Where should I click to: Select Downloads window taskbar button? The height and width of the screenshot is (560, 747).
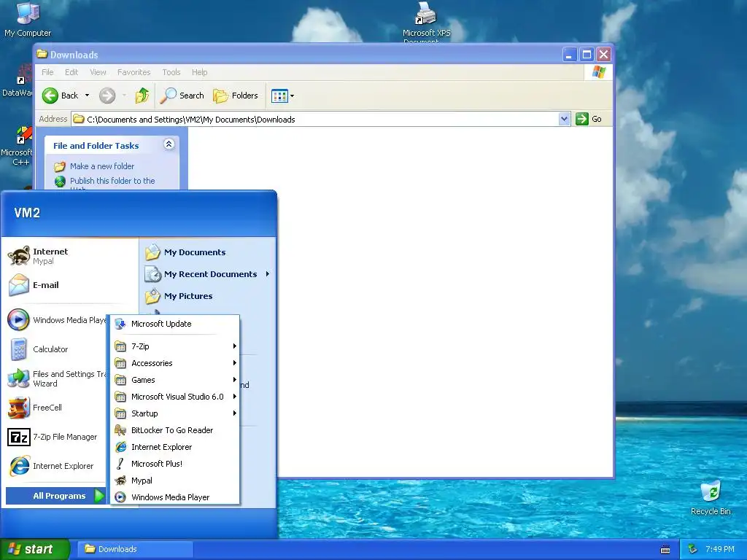click(x=135, y=549)
